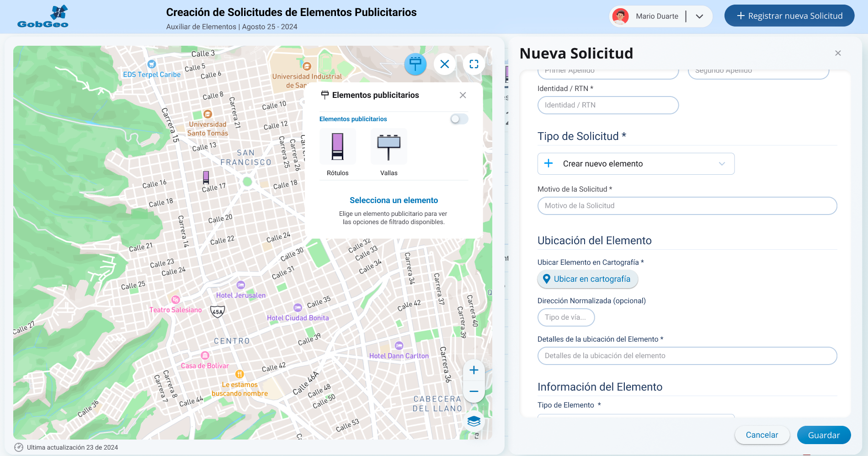The height and width of the screenshot is (456, 868).
Task: Click the advertising elements billboard map button
Action: [415, 64]
